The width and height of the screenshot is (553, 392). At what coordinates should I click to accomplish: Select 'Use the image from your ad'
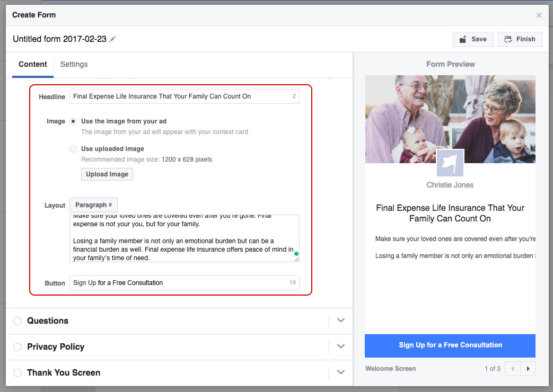point(73,121)
